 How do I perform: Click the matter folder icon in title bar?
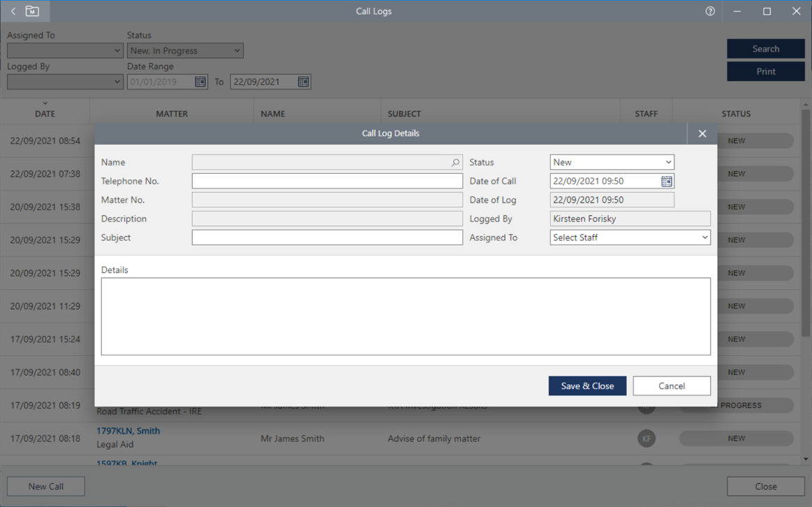32,11
